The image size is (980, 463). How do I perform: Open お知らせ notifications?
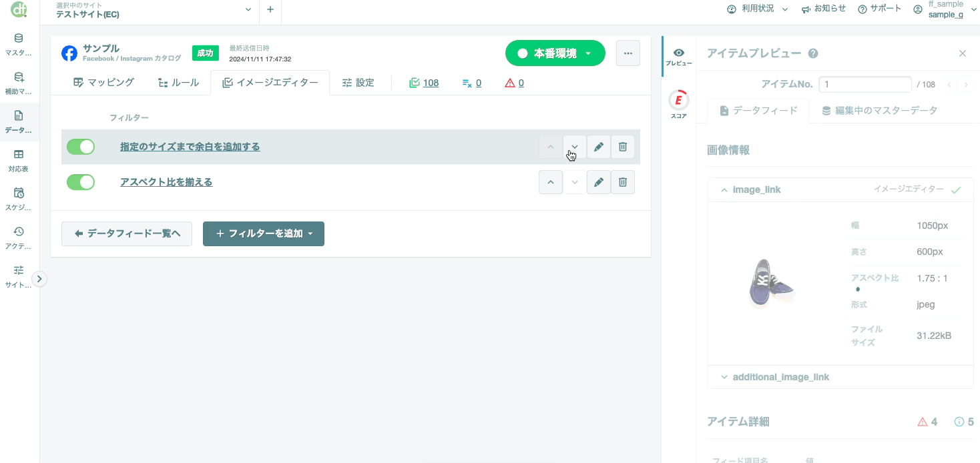(824, 9)
